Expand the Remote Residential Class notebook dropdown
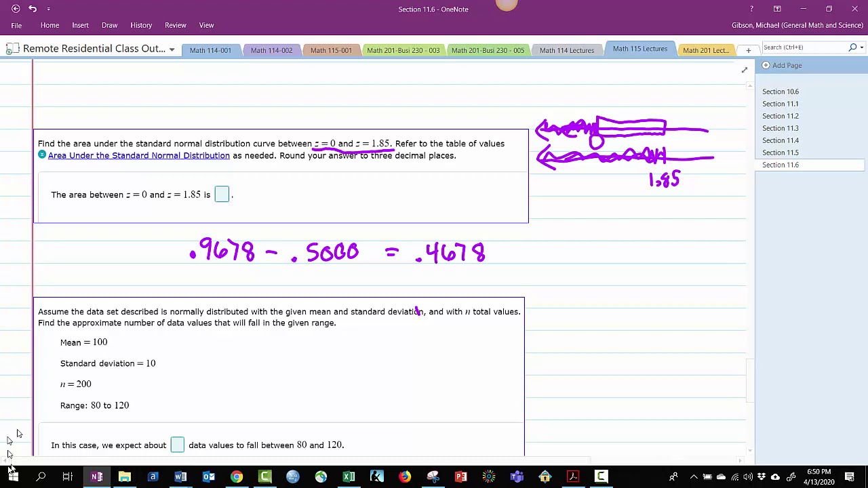Image resolution: width=868 pixels, height=488 pixels. tap(172, 49)
